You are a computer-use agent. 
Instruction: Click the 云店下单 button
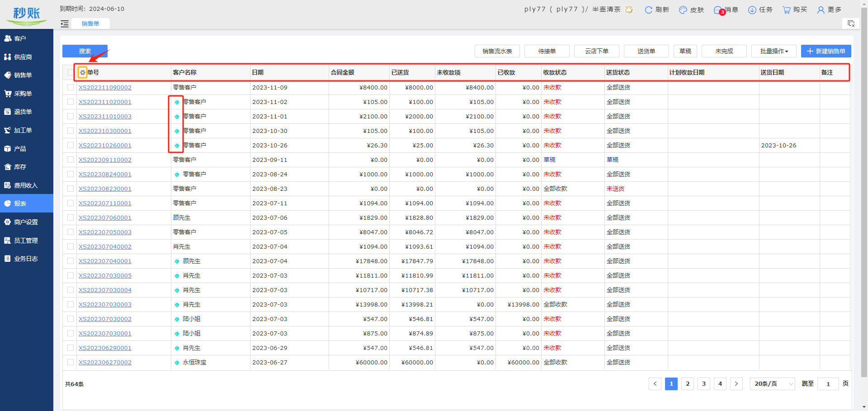tap(597, 51)
